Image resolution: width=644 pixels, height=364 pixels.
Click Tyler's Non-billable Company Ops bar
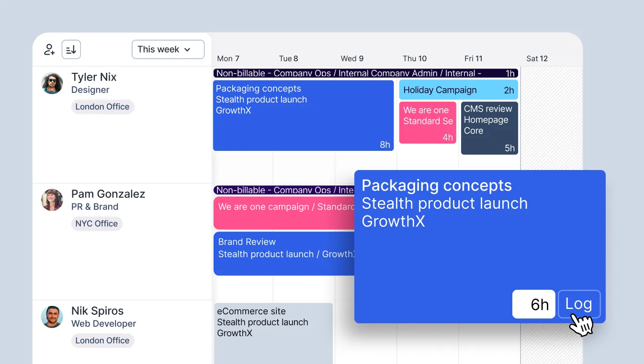click(335, 73)
